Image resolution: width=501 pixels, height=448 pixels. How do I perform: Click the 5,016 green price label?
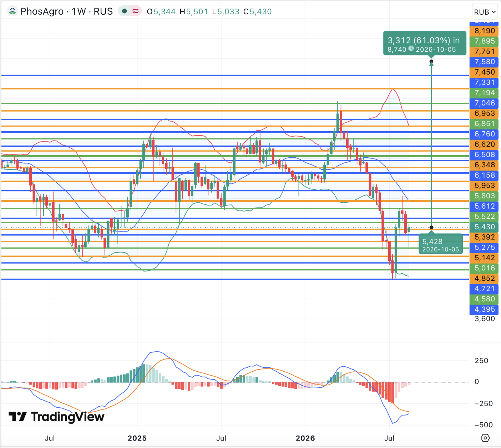coord(484,269)
